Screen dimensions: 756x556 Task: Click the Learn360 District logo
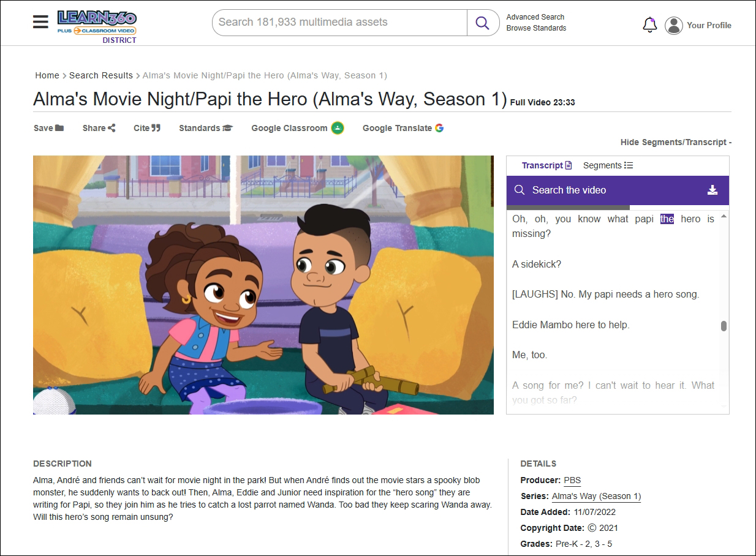tap(97, 26)
